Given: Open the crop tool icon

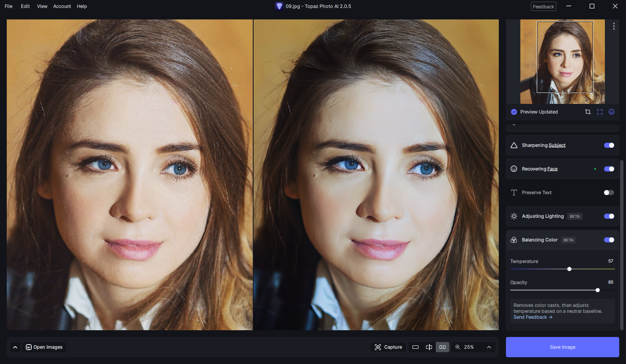Looking at the screenshot, I should coord(588,112).
